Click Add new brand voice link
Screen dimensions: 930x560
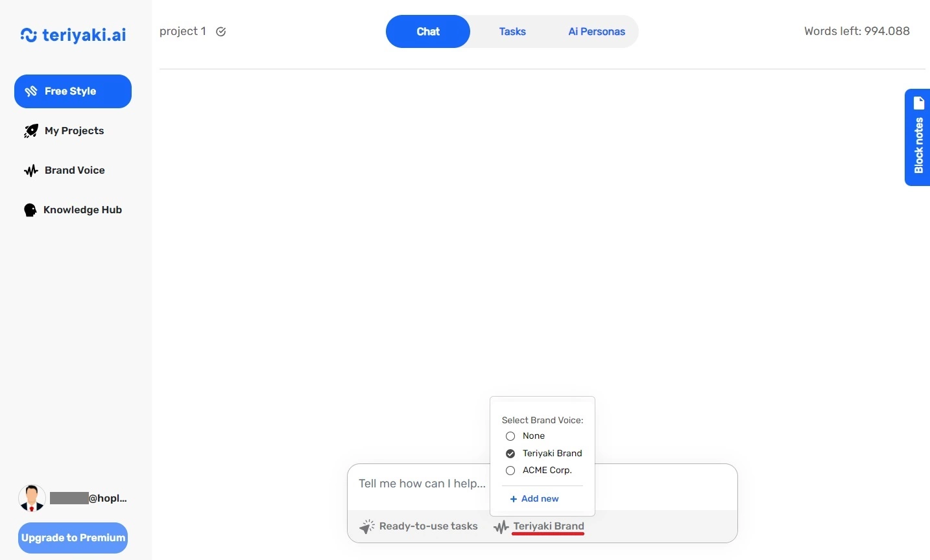(x=534, y=499)
